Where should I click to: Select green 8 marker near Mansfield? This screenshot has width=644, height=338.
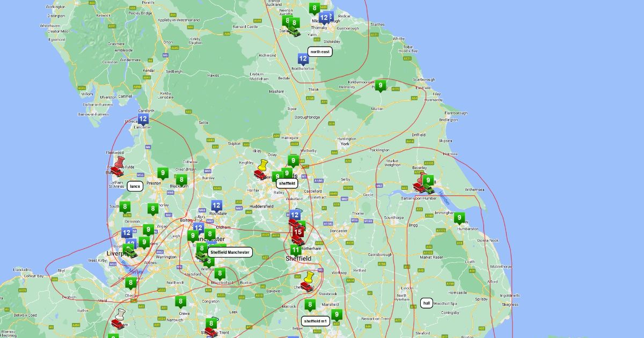(x=310, y=305)
